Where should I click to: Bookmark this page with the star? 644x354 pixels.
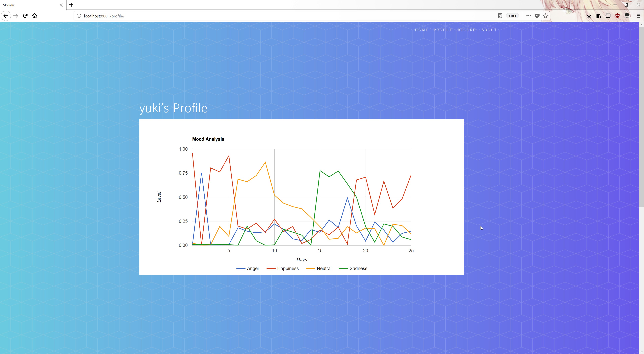point(546,16)
